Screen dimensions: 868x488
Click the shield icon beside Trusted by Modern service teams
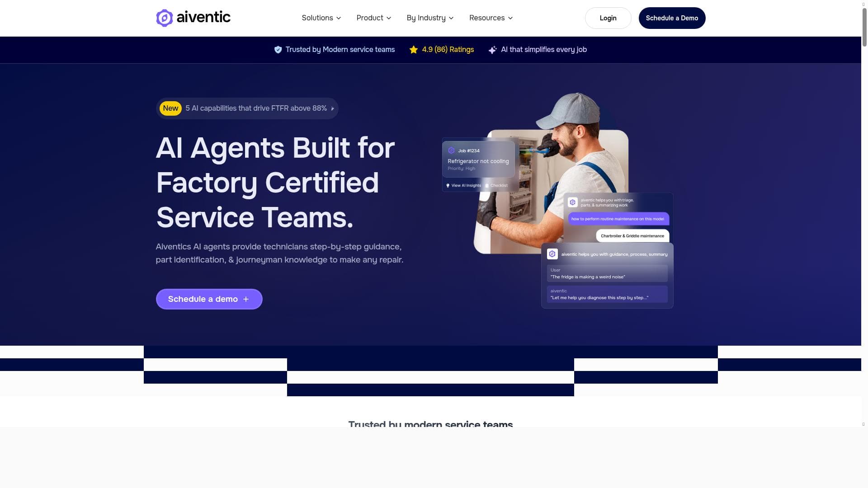(278, 50)
